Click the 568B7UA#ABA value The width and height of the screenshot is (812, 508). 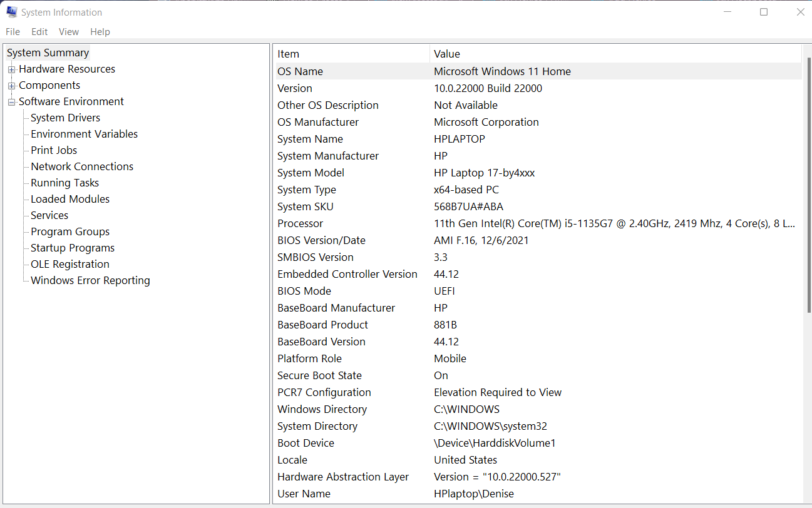coord(469,206)
